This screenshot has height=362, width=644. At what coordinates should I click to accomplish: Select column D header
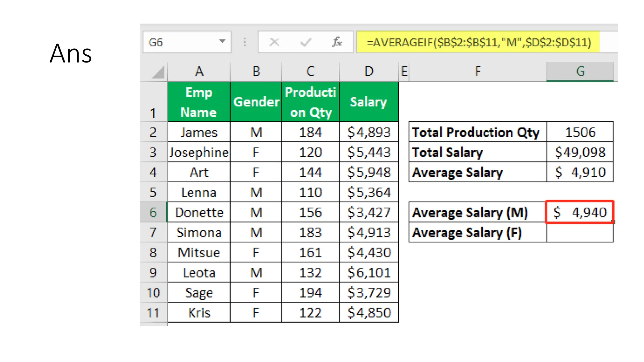click(x=369, y=72)
